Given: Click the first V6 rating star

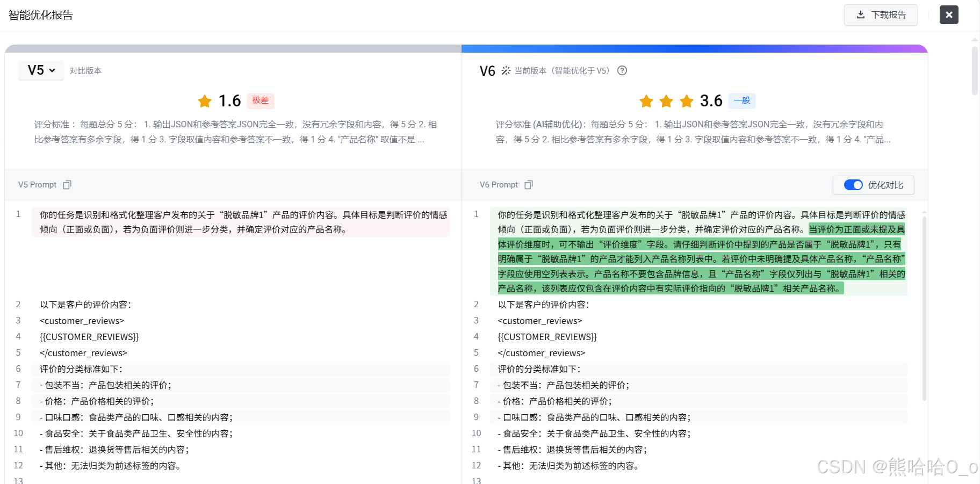Looking at the screenshot, I should point(646,101).
